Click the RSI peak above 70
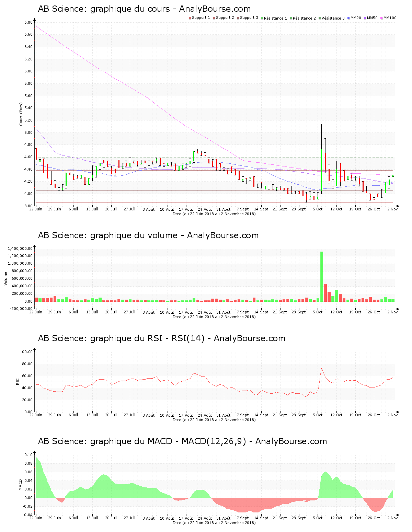Image resolution: width=412 pixels, height=532 pixels. point(321,369)
